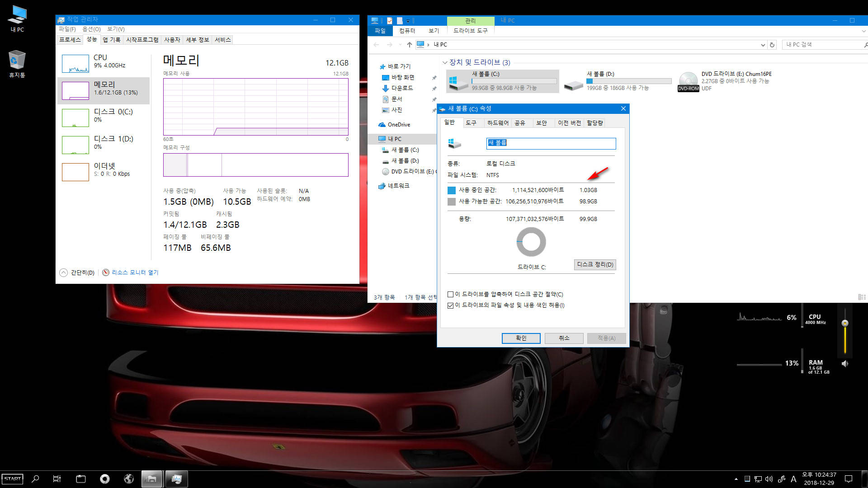This screenshot has width=868, height=488.
Task: Click the 디스크 정리(D) button
Action: click(x=595, y=265)
